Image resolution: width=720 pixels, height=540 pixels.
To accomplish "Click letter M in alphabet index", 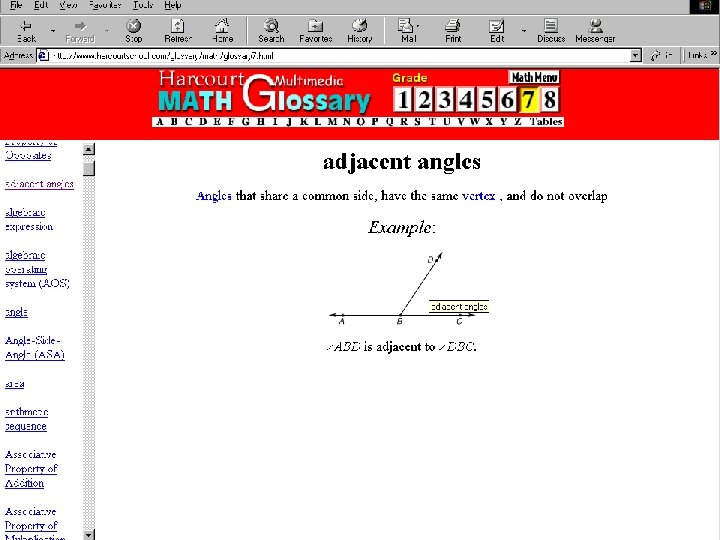I will point(332,122).
